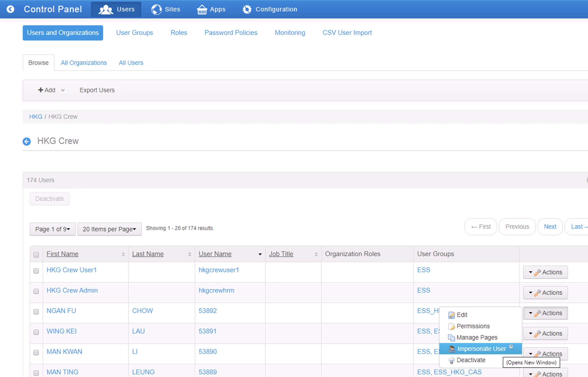588x377 pixels.
Task: Open Actions menu for HKG Crew Admin
Action: [x=545, y=293]
